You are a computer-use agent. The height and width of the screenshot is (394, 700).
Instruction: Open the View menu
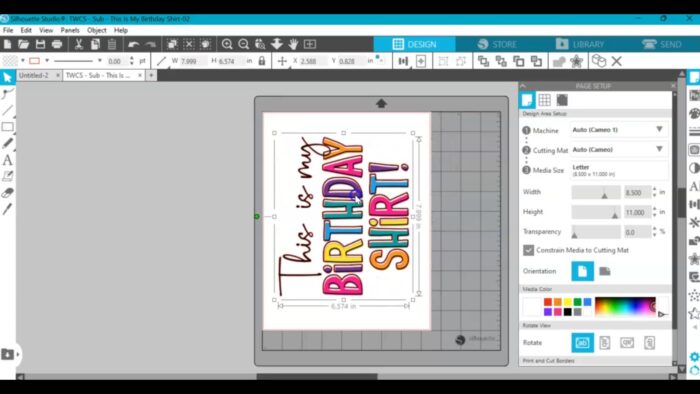click(x=46, y=30)
